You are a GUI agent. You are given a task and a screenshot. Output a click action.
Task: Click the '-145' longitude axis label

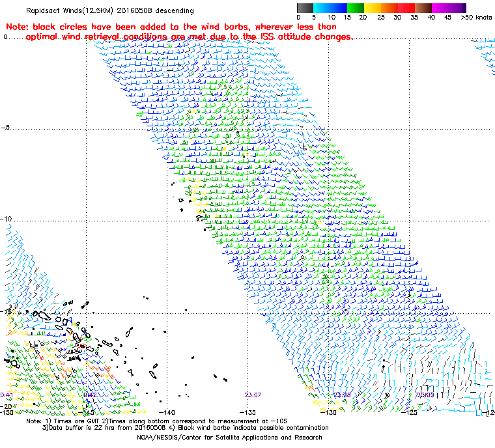click(86, 412)
